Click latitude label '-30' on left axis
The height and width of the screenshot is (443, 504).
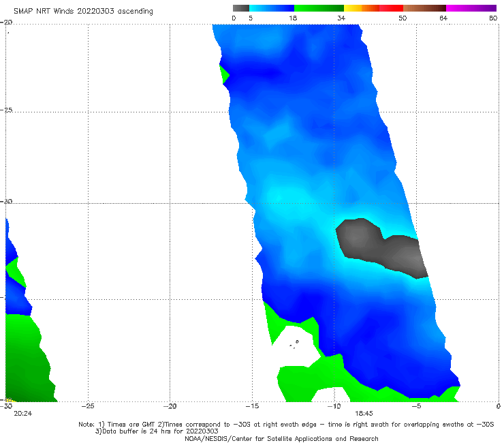(7, 201)
